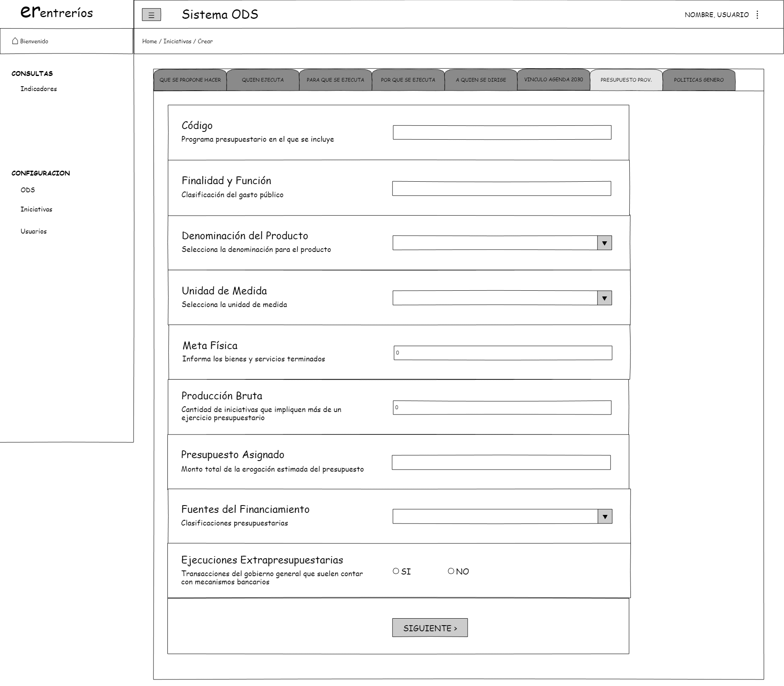Switch to the POLITICAS GENERO tab
Viewport: 784px width, 686px height.
point(699,80)
